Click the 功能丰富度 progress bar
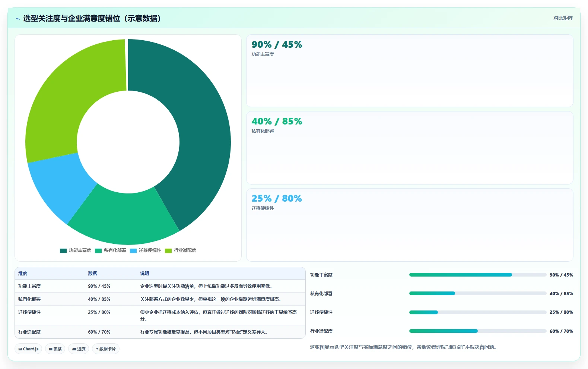This screenshot has width=588, height=369. point(478,275)
